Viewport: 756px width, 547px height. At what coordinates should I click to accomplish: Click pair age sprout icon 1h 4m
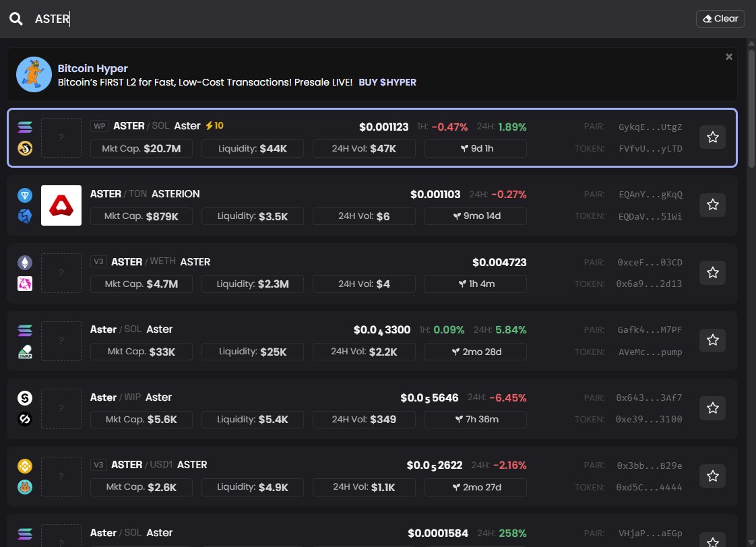462,284
